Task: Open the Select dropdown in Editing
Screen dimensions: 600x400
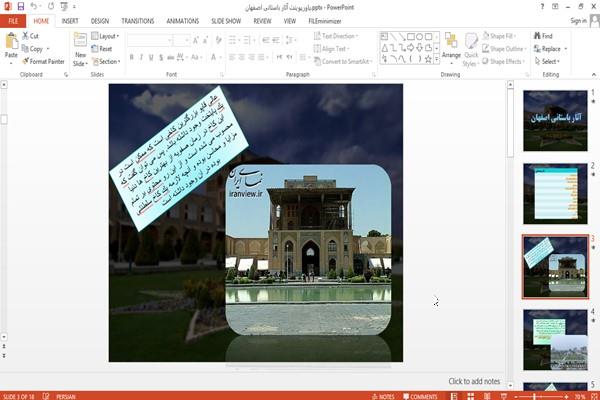Action: 547,61
